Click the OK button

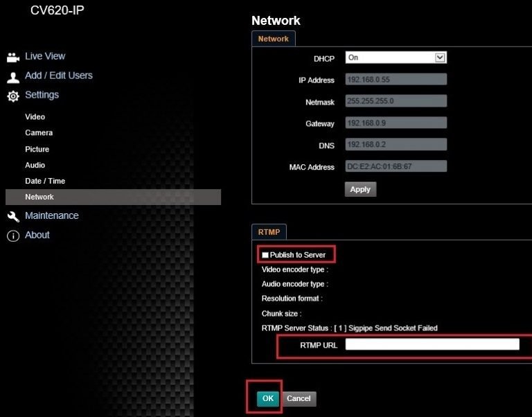click(267, 398)
